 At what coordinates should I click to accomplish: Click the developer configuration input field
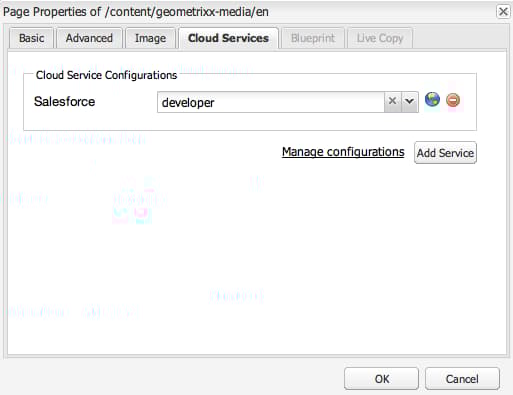[x=271, y=102]
